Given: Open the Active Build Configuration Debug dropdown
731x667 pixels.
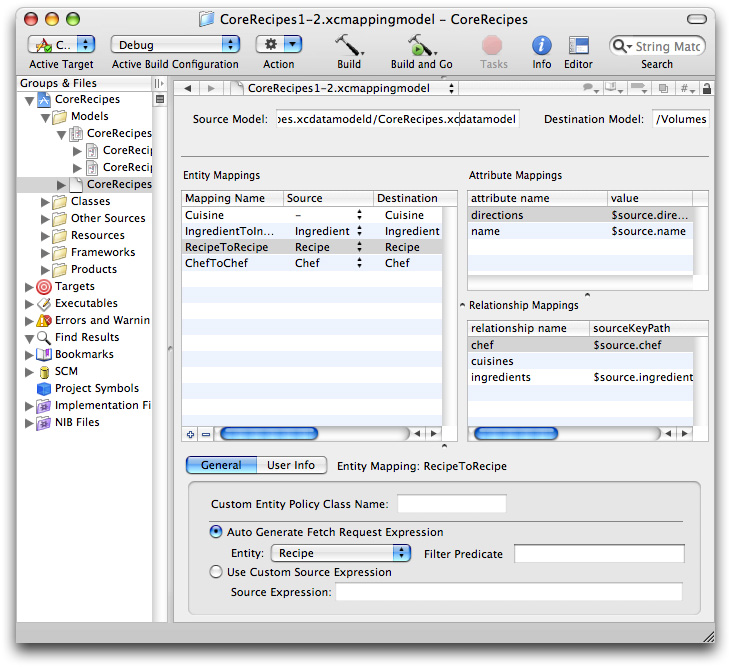Looking at the screenshot, I should click(175, 45).
